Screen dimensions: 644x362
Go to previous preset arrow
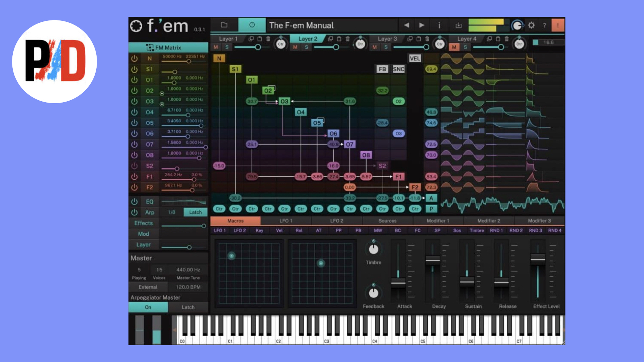tap(407, 25)
